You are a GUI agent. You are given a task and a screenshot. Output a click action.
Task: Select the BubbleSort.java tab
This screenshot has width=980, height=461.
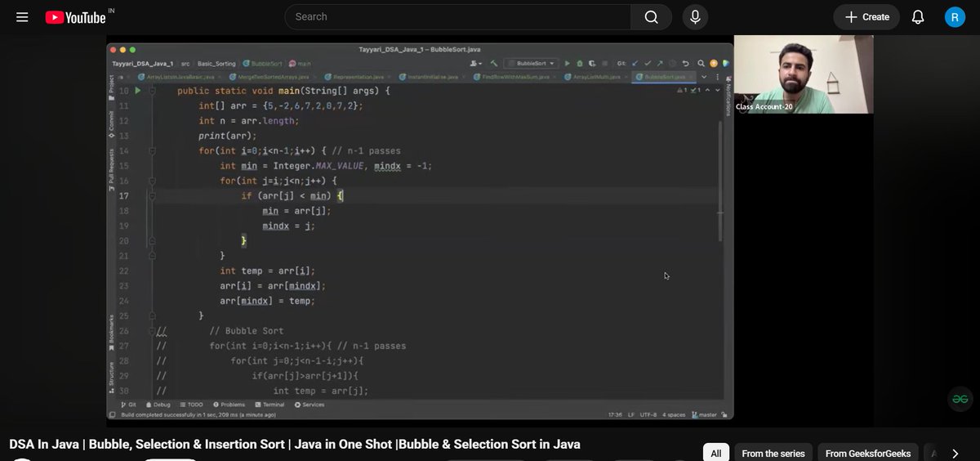point(664,77)
